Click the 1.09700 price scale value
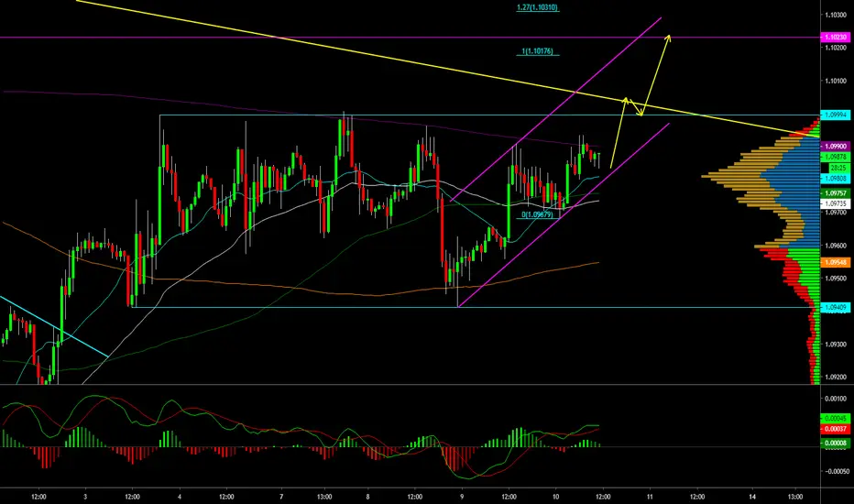The height and width of the screenshot is (504, 854). [836, 213]
